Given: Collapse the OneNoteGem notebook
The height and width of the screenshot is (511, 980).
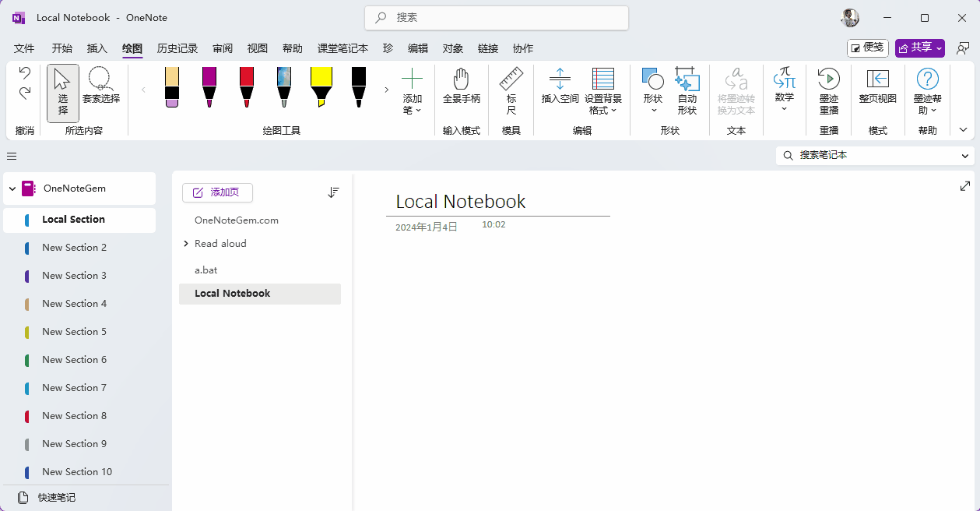Looking at the screenshot, I should 12,189.
